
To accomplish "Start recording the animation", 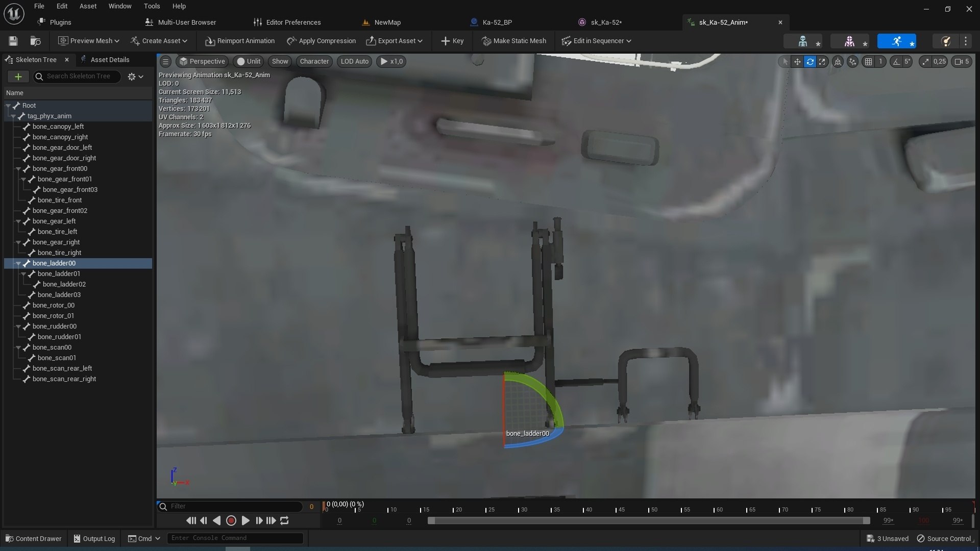I will pos(231,521).
